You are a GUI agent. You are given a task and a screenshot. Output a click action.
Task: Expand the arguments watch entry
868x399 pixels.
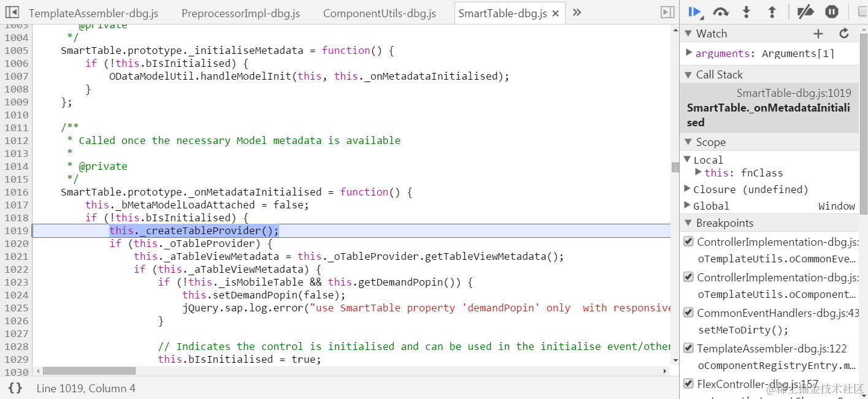click(689, 53)
